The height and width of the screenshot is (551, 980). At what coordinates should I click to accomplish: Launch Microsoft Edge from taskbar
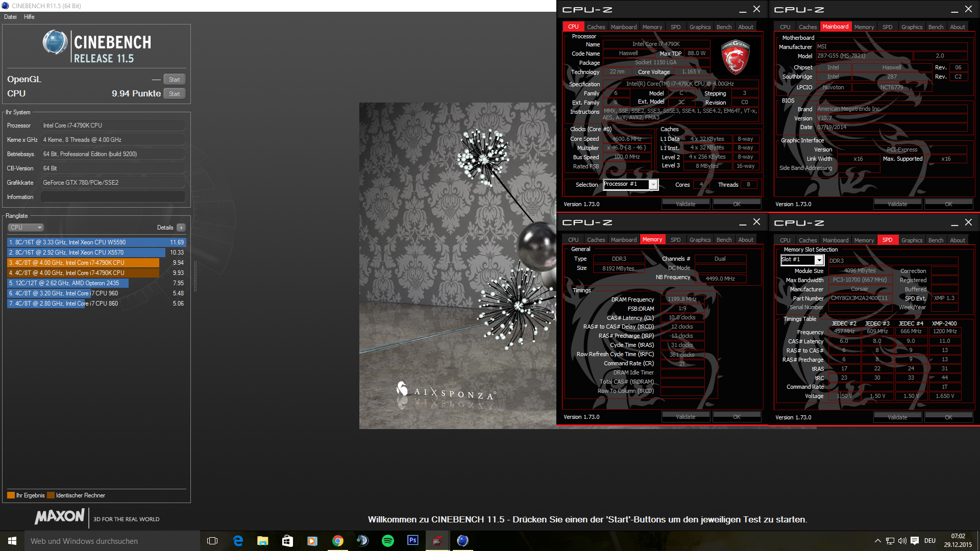[x=238, y=541]
